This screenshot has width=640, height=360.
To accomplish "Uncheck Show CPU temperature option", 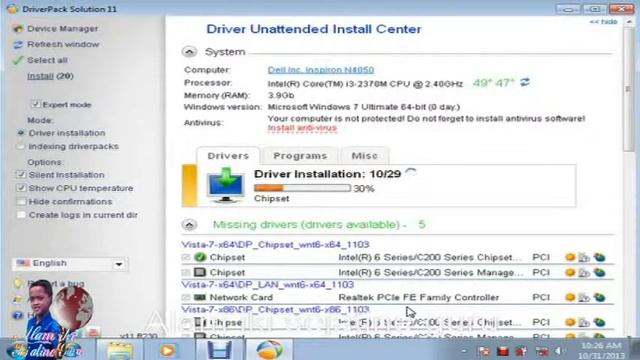I will 21,188.
